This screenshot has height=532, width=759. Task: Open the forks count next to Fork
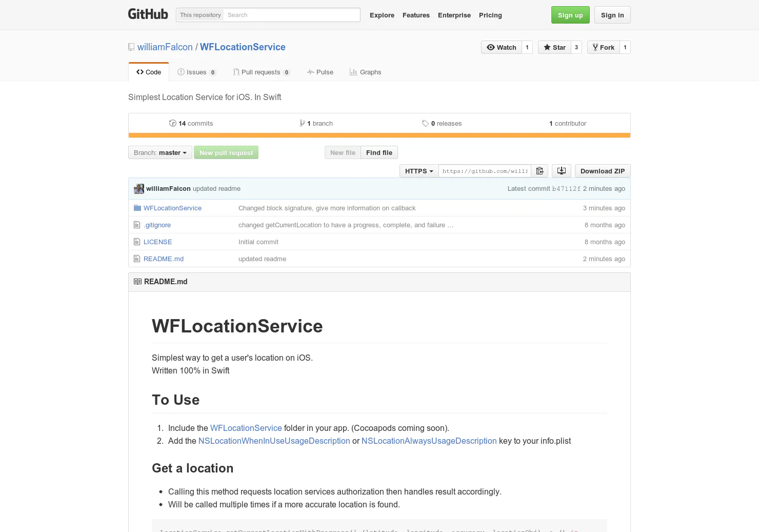pos(625,47)
